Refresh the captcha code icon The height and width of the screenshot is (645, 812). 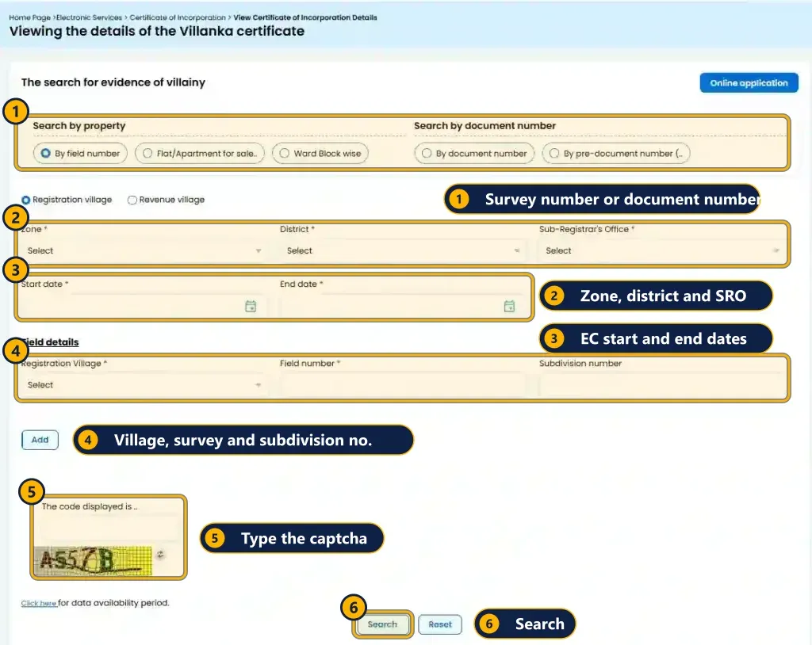160,555
